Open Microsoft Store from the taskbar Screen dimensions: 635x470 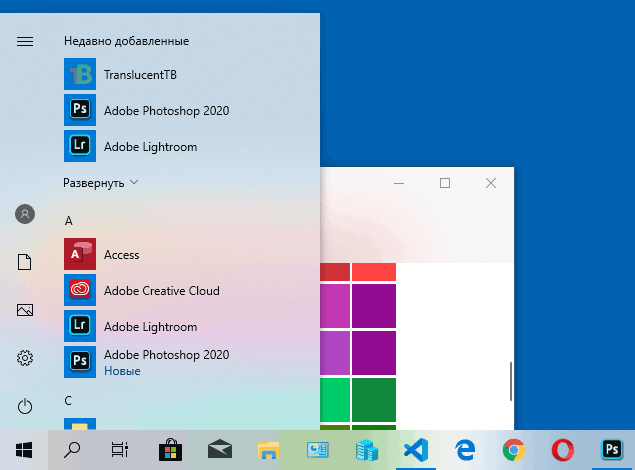pyautogui.click(x=170, y=449)
